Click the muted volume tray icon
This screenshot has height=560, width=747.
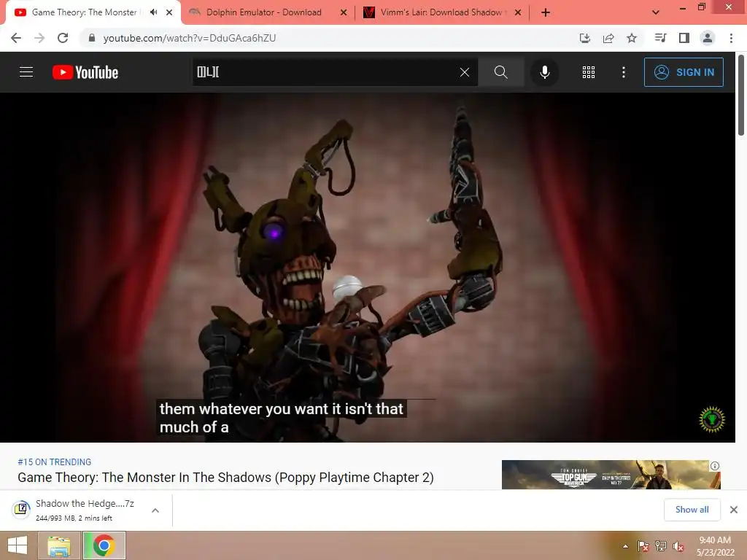(x=678, y=546)
